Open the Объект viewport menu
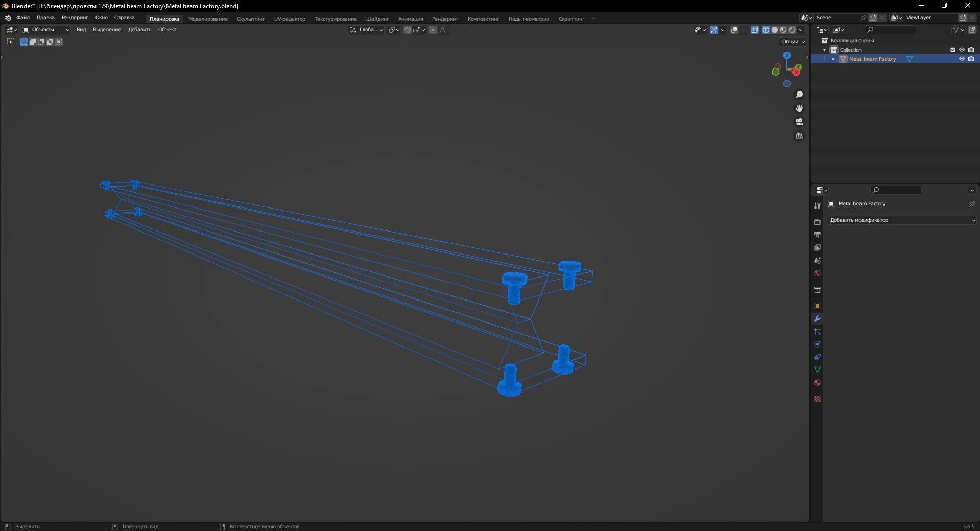 (x=167, y=30)
